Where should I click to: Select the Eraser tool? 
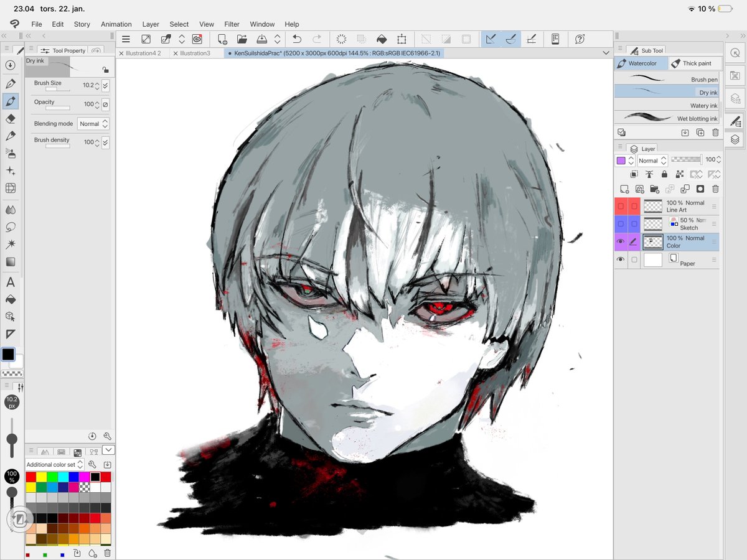(11, 118)
